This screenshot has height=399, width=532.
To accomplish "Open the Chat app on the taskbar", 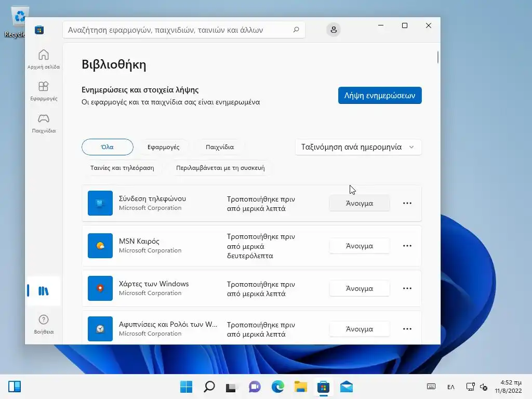I will [x=255, y=387].
